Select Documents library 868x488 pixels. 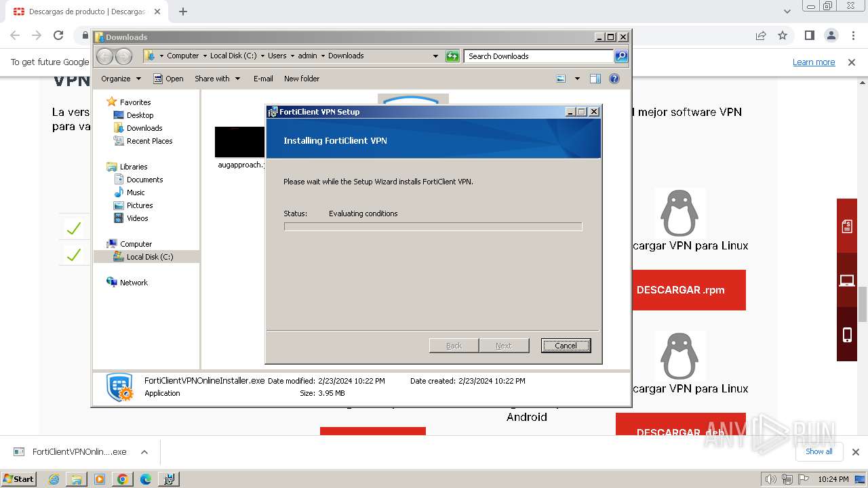144,180
